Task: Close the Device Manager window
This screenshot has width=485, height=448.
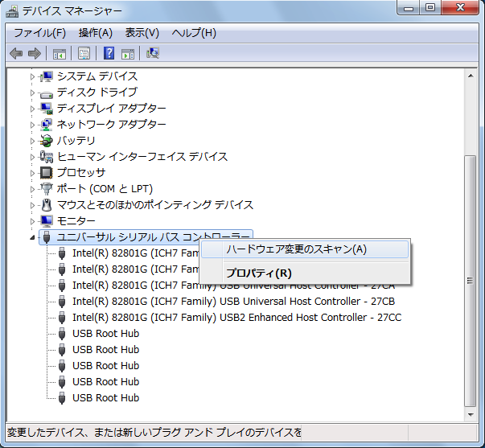Action: click(460, 8)
